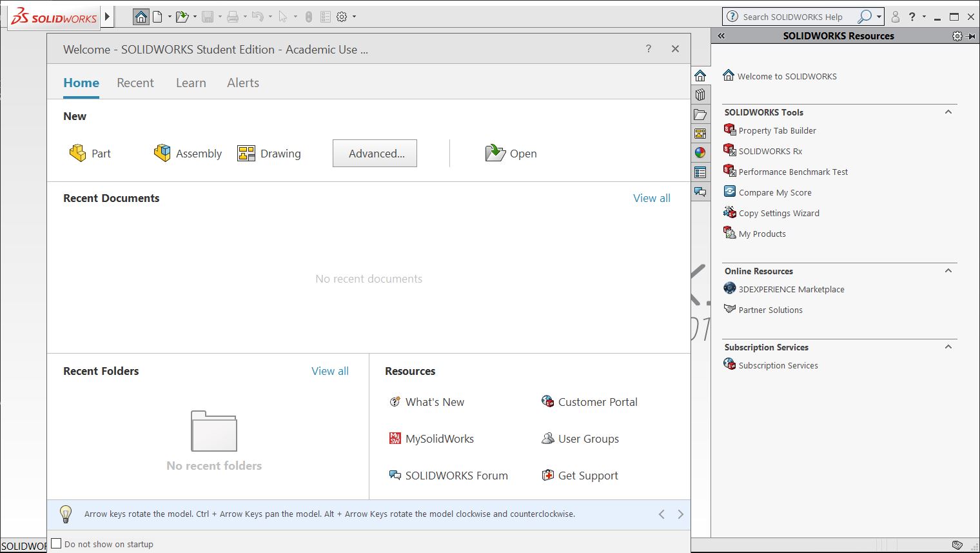Show previous tip with left arrow
This screenshot has width=980, height=553.
(x=661, y=514)
